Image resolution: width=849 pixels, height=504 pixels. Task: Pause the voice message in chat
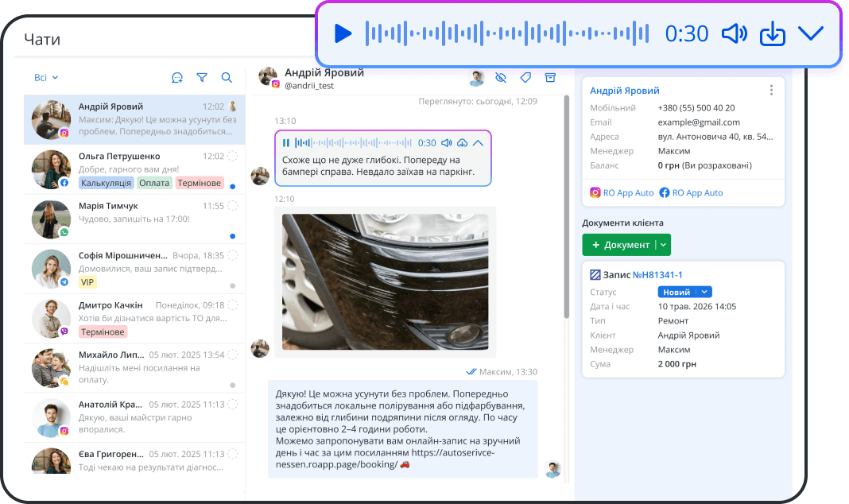point(286,143)
